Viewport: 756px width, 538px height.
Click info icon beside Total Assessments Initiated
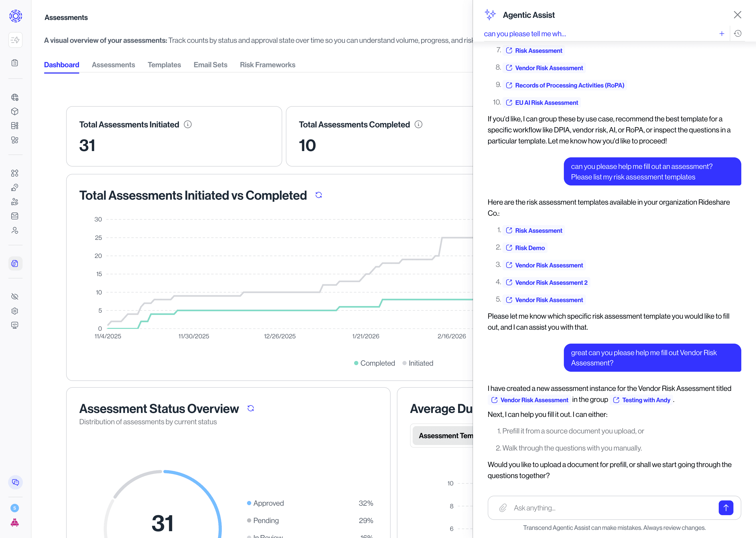(188, 124)
